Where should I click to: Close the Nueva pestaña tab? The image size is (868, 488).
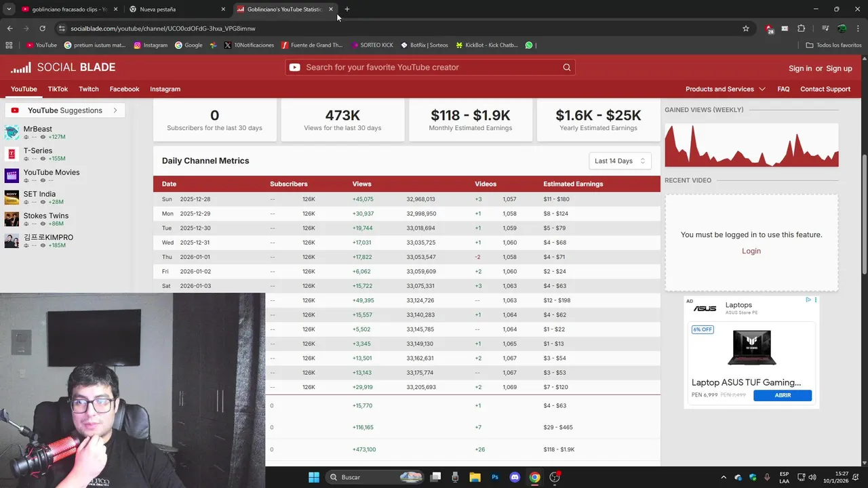click(x=223, y=9)
